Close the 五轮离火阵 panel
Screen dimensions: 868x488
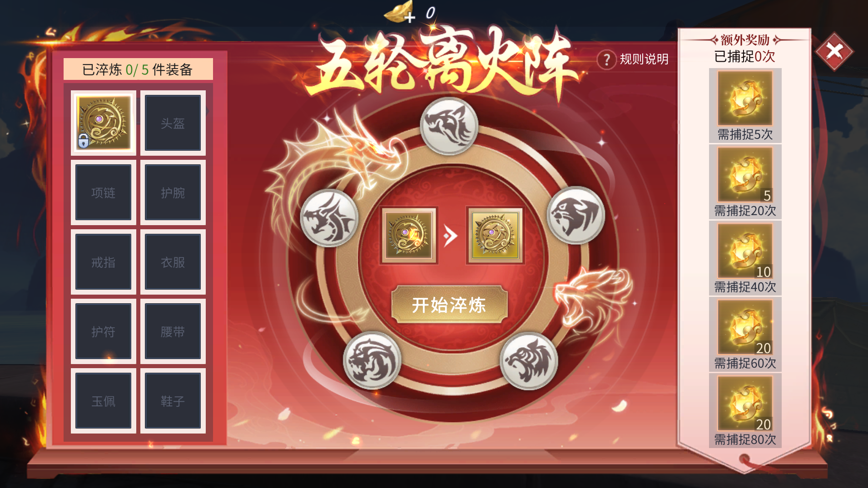point(834,51)
